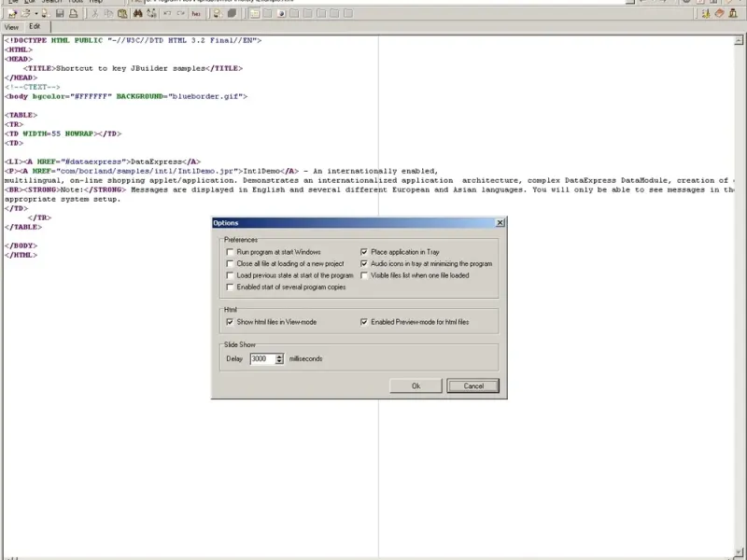Check Close all file at loading new project

tap(230, 263)
